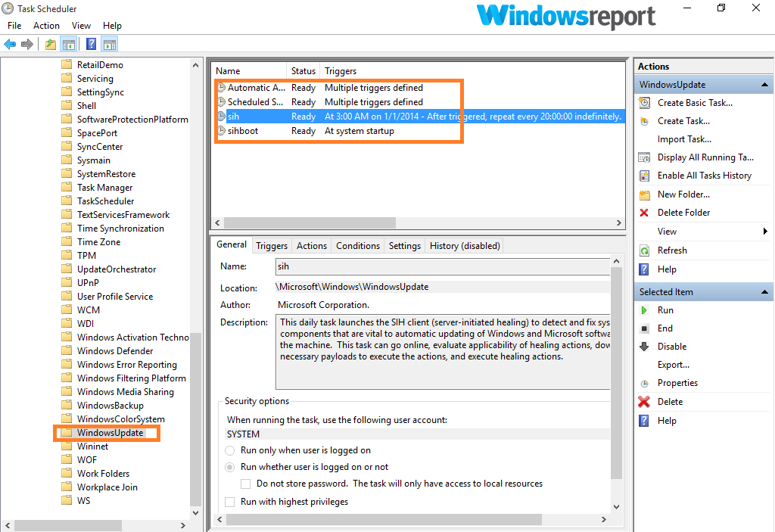
Task: Click the Create Task icon
Action: pyautogui.click(x=645, y=121)
